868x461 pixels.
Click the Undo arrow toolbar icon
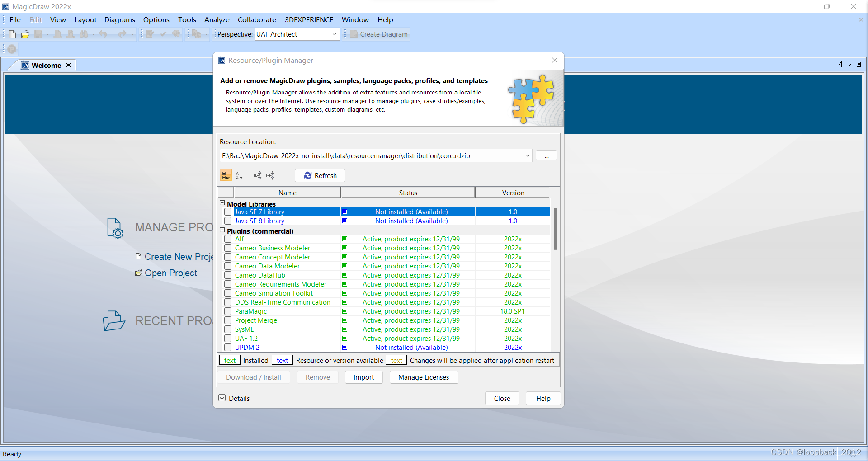[103, 34]
